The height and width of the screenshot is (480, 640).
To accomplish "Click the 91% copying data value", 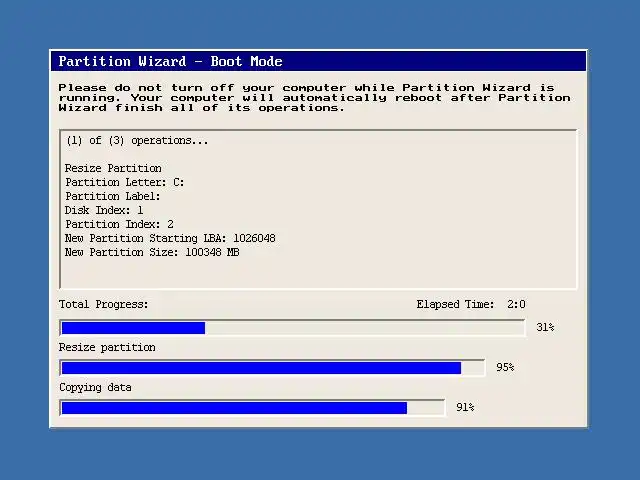I will tap(465, 407).
